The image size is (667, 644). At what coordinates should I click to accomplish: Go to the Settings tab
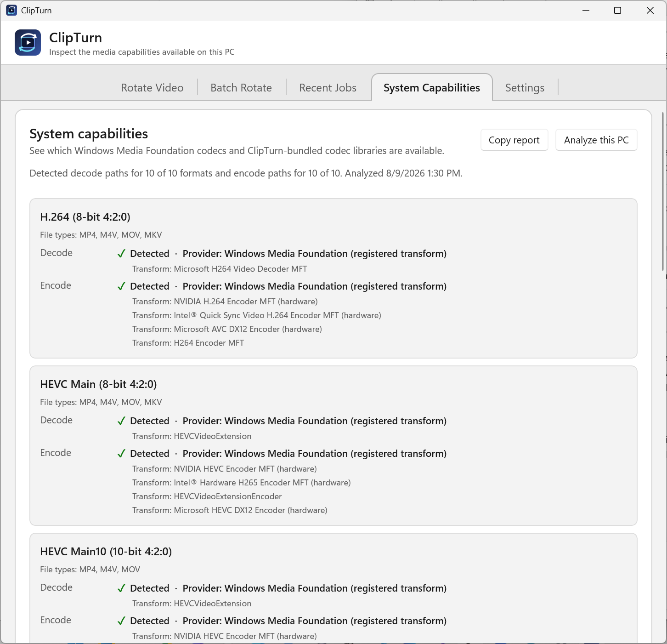(525, 87)
